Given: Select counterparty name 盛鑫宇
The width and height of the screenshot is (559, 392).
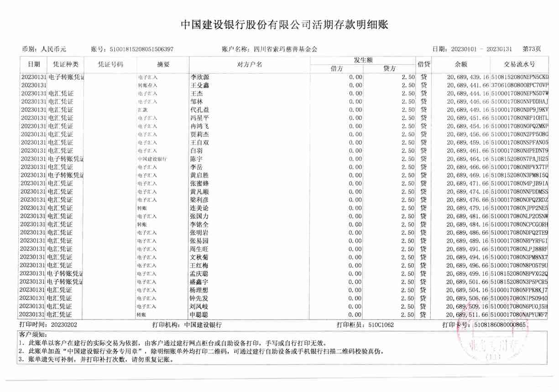Looking at the screenshot, I should pyautogui.click(x=199, y=282).
